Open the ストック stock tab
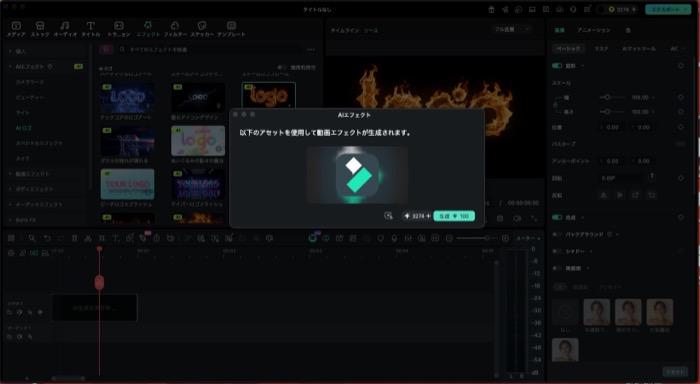Screen dimensions: 700x384 coord(40,29)
